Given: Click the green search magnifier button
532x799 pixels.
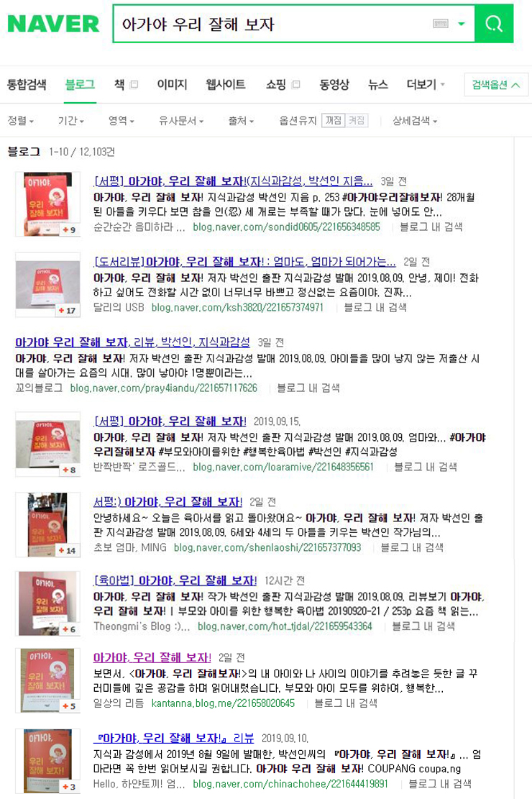Looking at the screenshot, I should click(494, 24).
